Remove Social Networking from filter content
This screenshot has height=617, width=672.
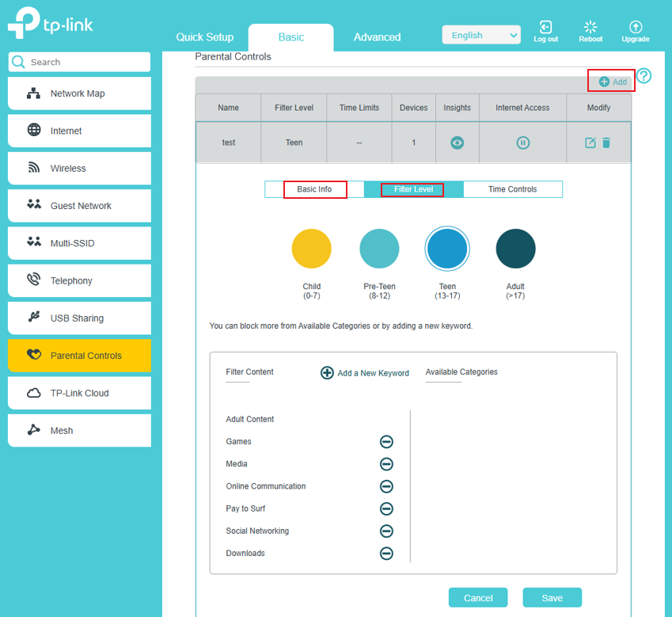point(386,531)
